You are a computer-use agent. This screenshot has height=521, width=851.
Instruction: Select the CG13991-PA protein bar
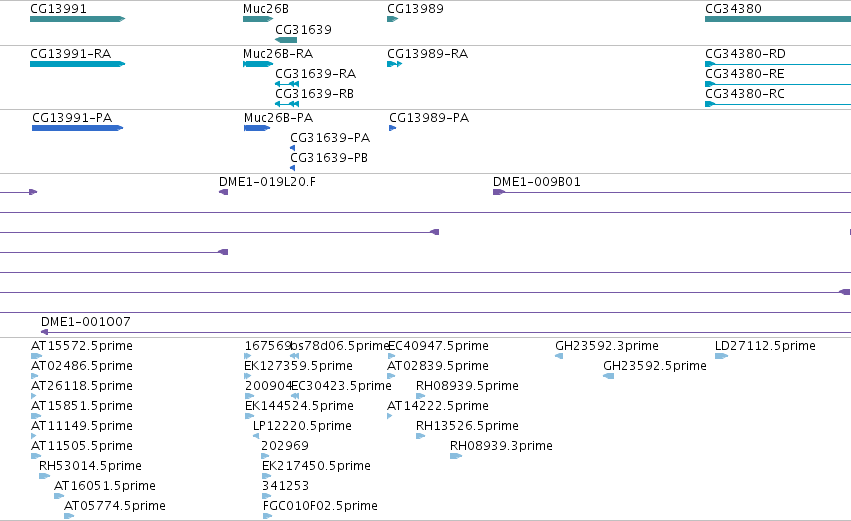(x=78, y=128)
